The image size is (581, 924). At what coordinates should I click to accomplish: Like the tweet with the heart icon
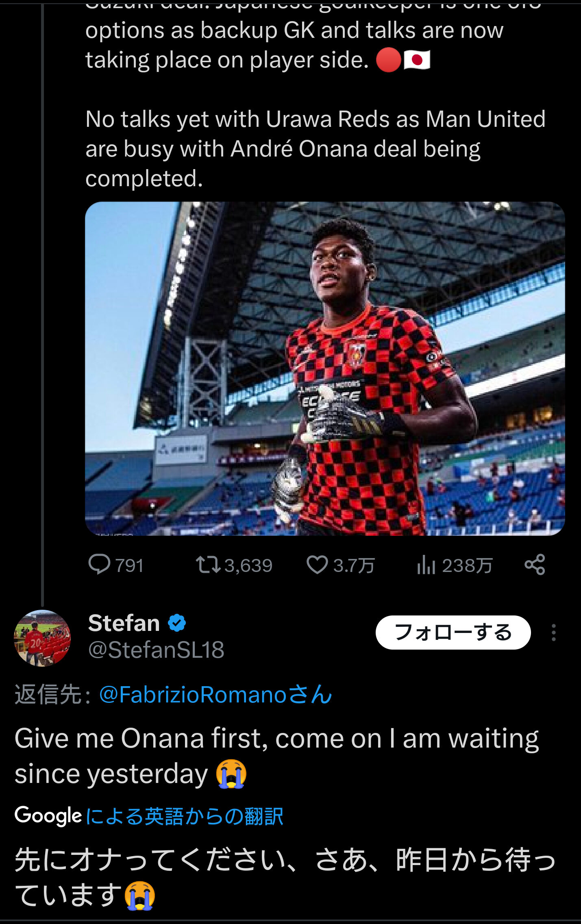tap(317, 565)
